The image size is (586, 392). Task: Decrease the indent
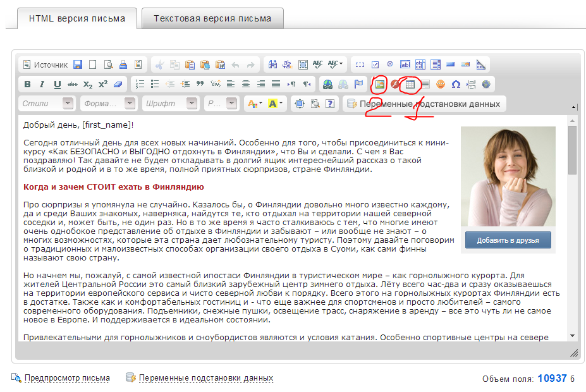click(170, 84)
